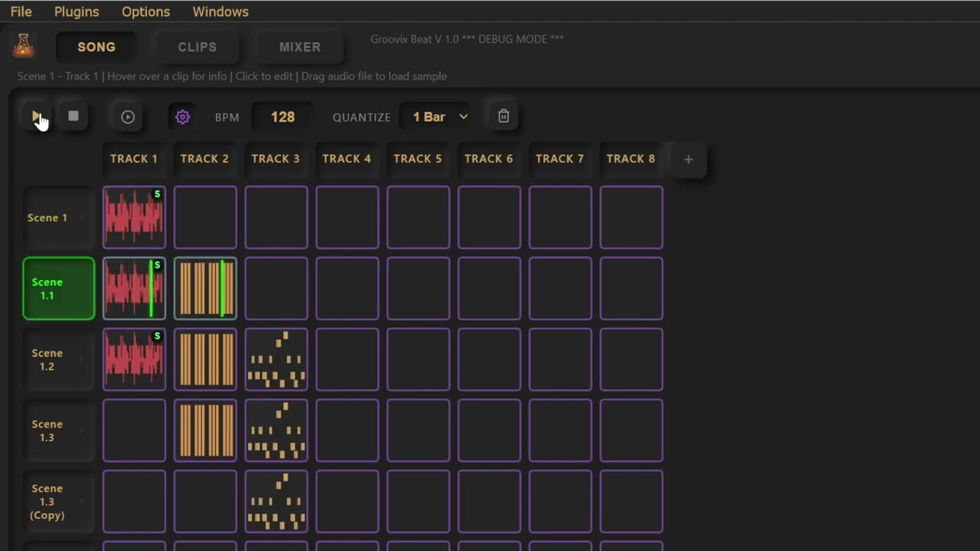The height and width of the screenshot is (551, 980).
Task: Open the note pattern clip in Scene 1.2 Track 3
Action: point(276,360)
